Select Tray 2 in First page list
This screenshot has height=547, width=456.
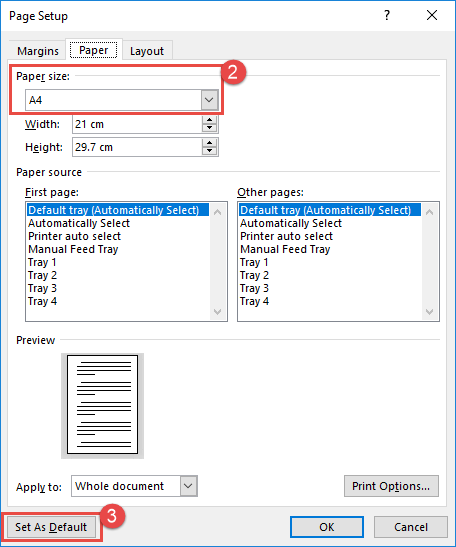118,275
